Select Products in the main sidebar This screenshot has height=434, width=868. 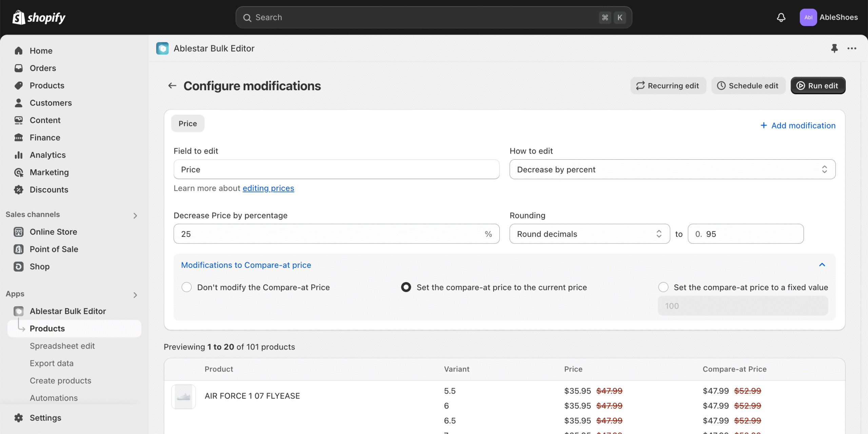click(x=47, y=85)
